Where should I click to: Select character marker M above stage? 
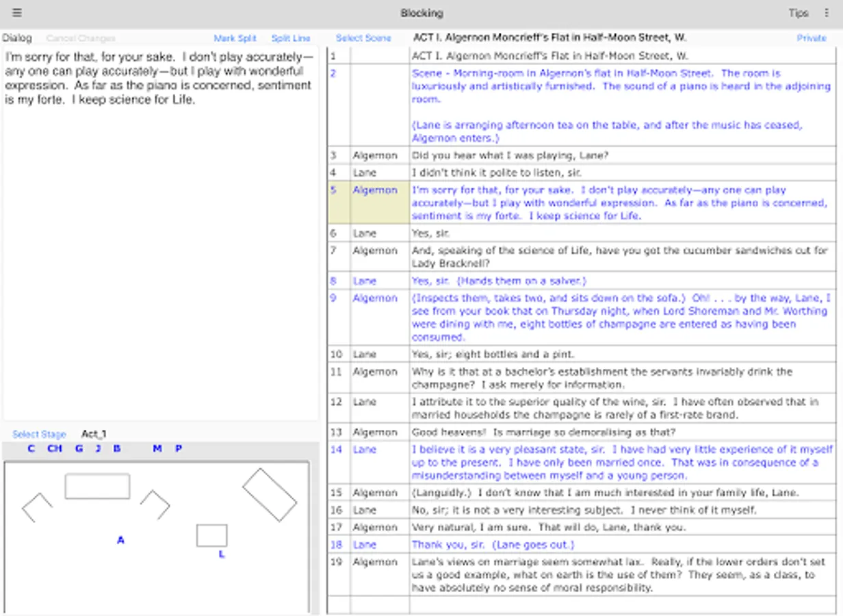point(157,448)
